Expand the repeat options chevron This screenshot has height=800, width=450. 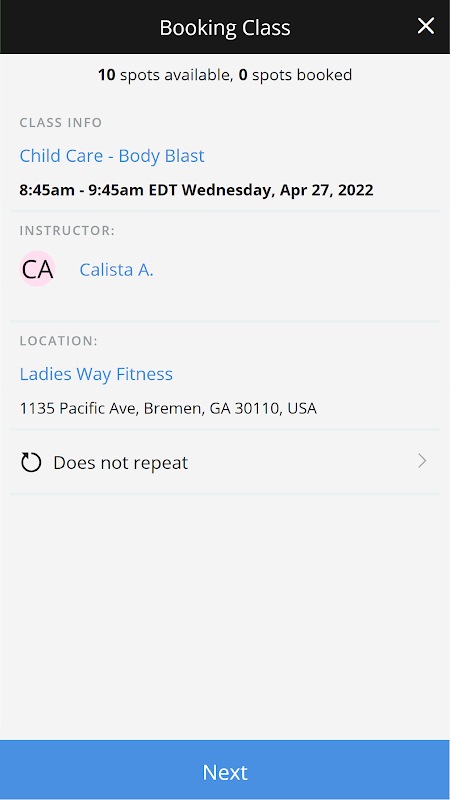point(422,462)
